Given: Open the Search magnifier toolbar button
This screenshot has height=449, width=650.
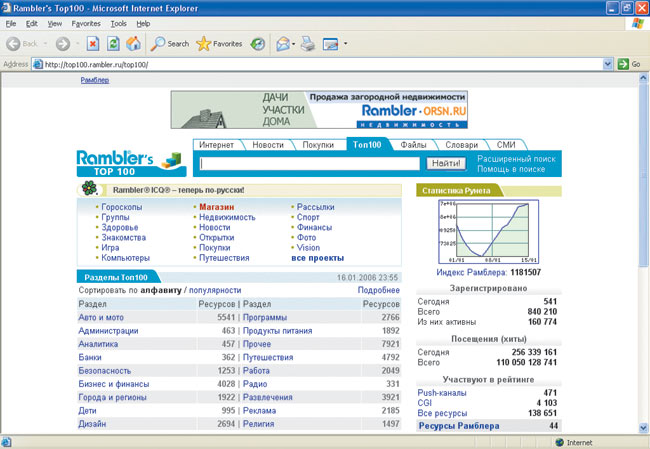Looking at the screenshot, I should click(169, 44).
